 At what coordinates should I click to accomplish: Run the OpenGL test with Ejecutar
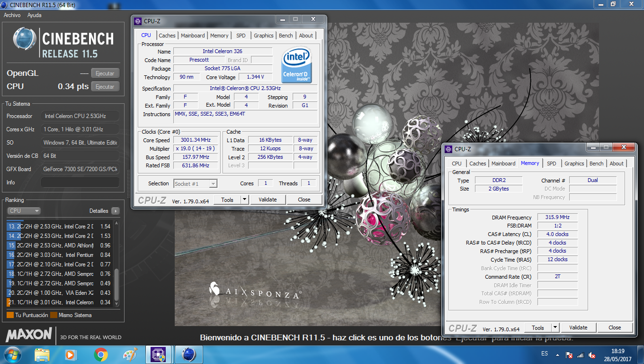[x=105, y=73]
